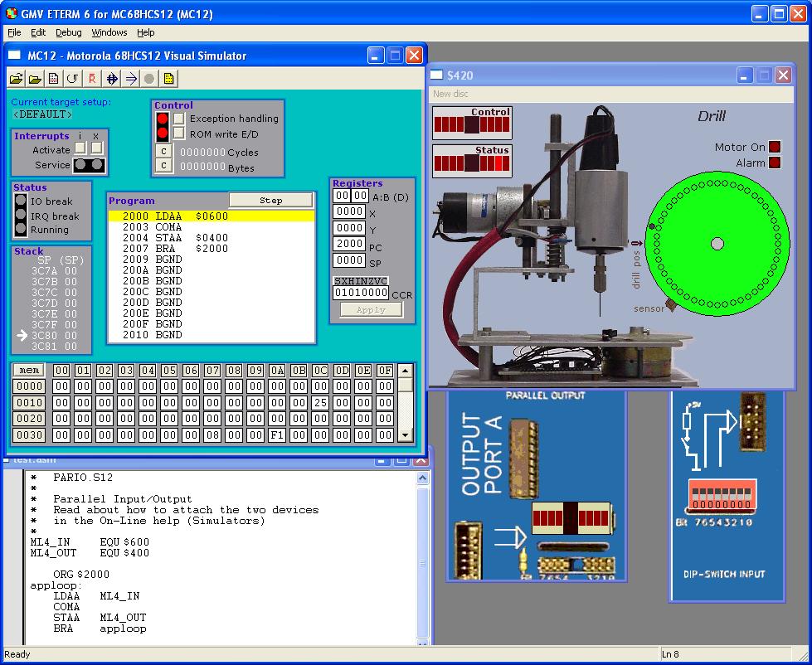812x665 pixels.
Task: Click the memory table scroll down arrow
Action: (x=406, y=435)
